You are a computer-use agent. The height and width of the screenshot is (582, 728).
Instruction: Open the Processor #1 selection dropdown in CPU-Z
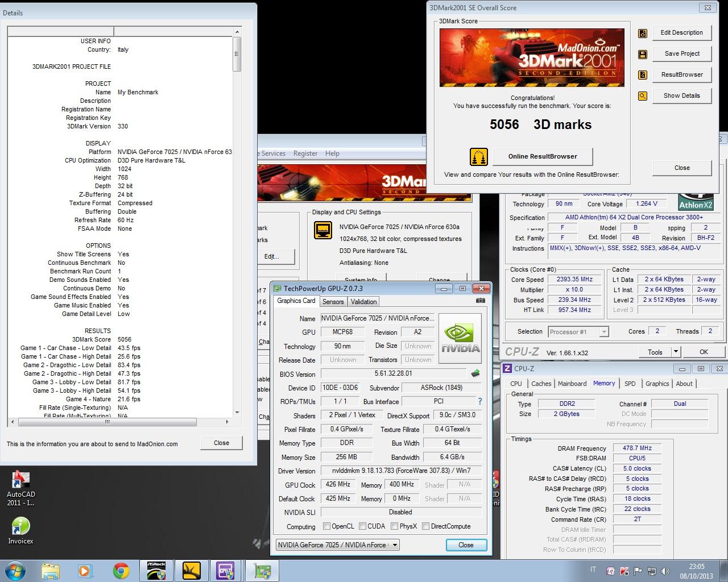coord(578,331)
